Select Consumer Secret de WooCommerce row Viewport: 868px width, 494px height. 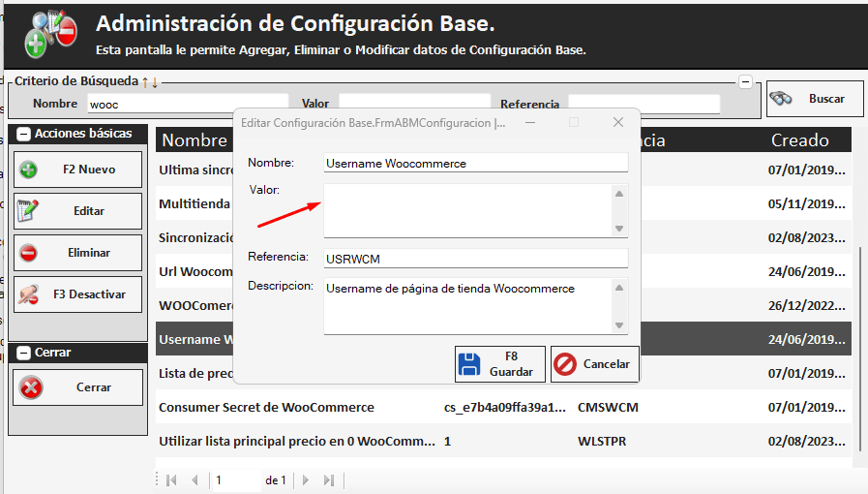266,408
